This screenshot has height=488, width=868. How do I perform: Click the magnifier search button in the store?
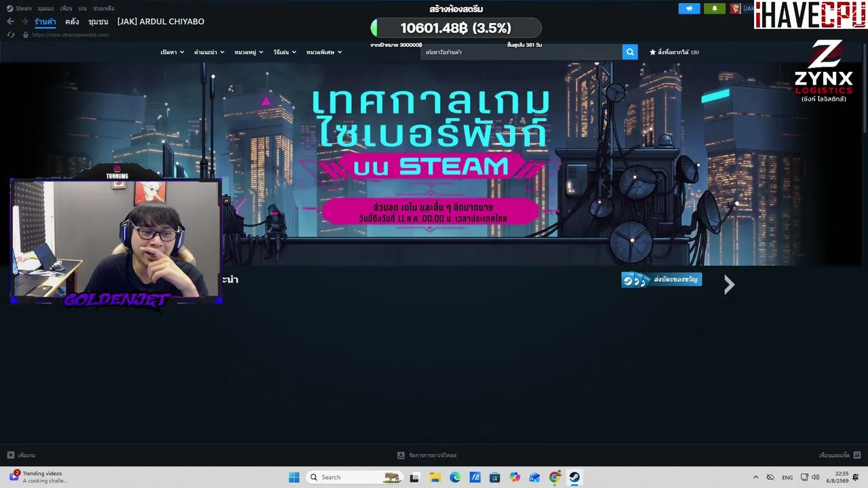coord(630,52)
